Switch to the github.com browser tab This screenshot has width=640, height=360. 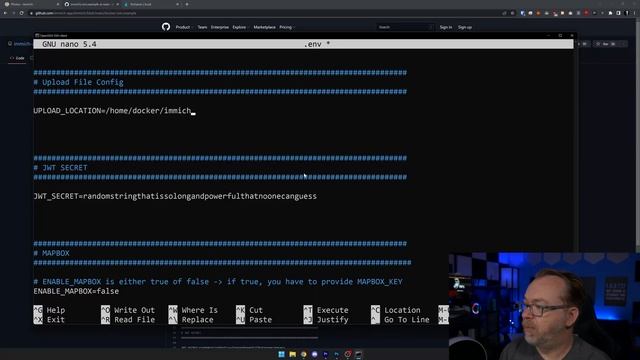point(91,4)
